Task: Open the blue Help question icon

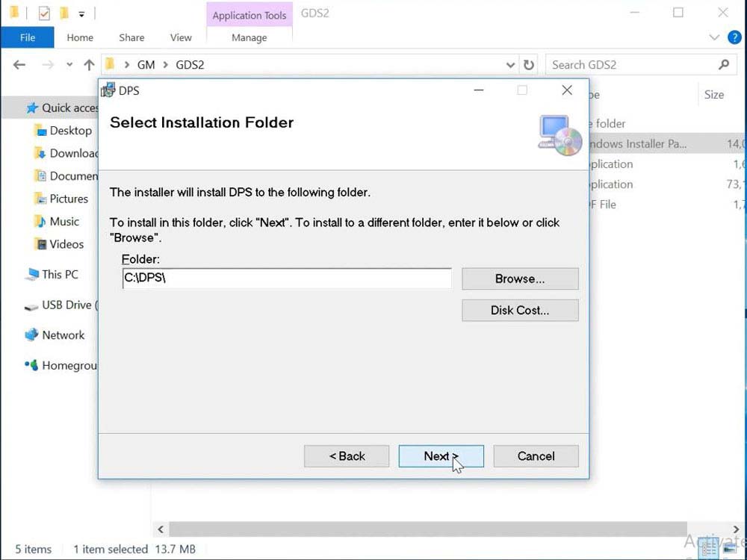Action: click(x=734, y=37)
